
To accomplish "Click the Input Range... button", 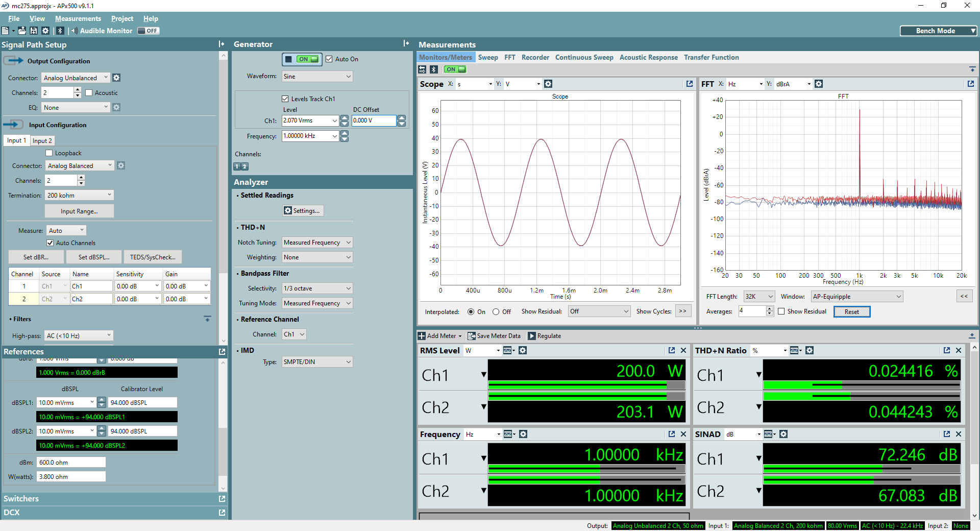I will [79, 211].
